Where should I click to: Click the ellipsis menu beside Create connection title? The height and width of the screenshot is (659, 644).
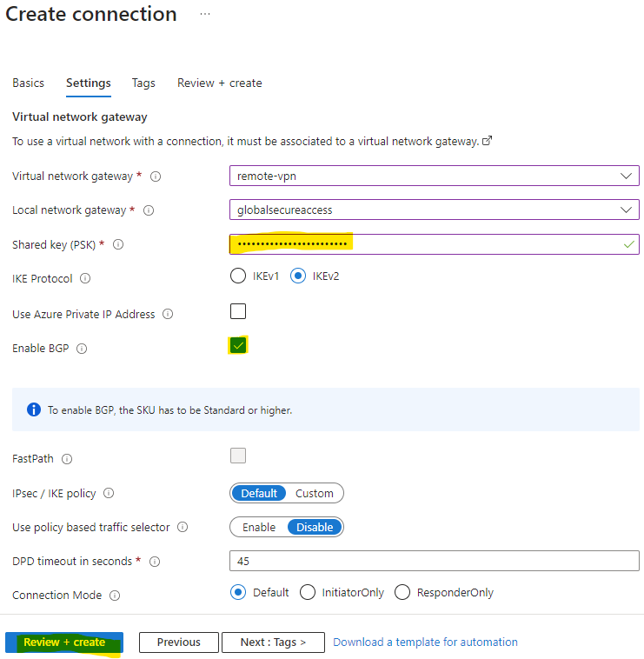pyautogui.click(x=205, y=14)
